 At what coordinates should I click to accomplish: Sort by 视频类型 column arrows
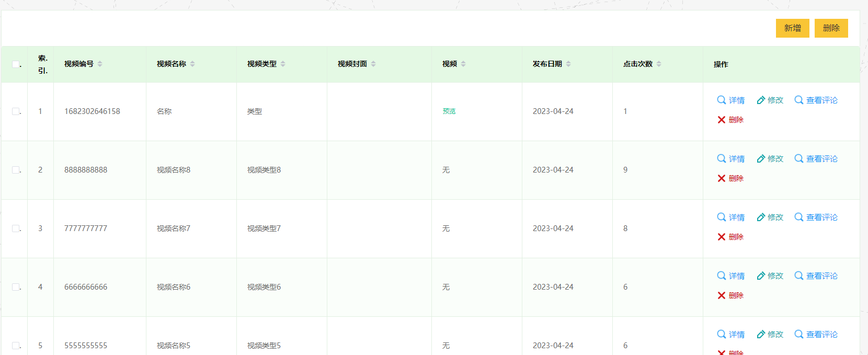click(x=283, y=64)
